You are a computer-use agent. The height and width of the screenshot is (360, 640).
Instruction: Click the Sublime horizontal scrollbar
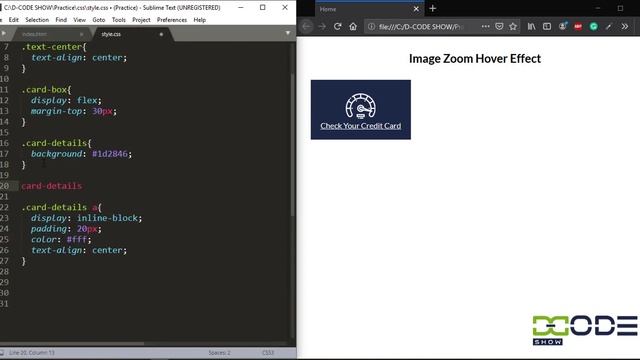(x=72, y=344)
